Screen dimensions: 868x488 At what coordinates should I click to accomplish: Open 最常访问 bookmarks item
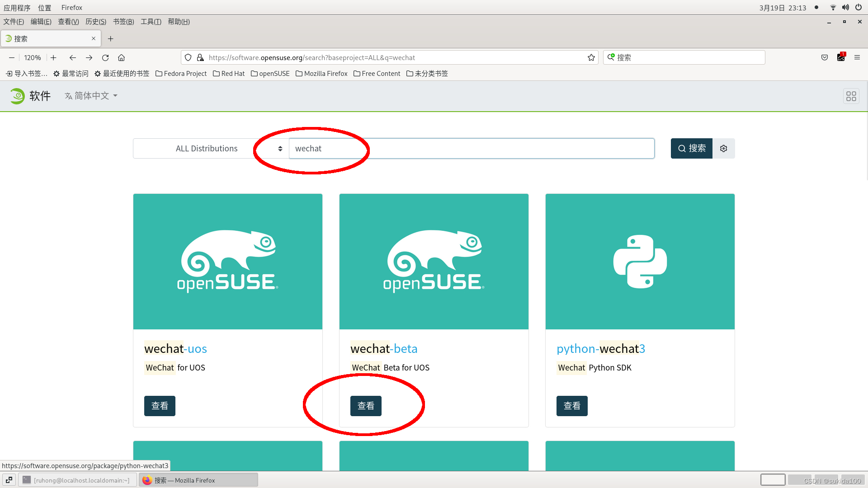pyautogui.click(x=71, y=74)
